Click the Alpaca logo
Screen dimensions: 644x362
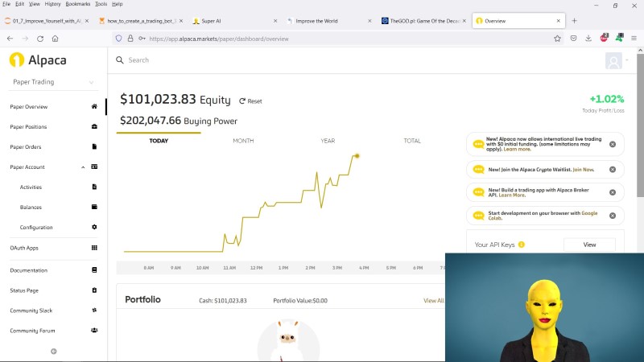(x=38, y=60)
